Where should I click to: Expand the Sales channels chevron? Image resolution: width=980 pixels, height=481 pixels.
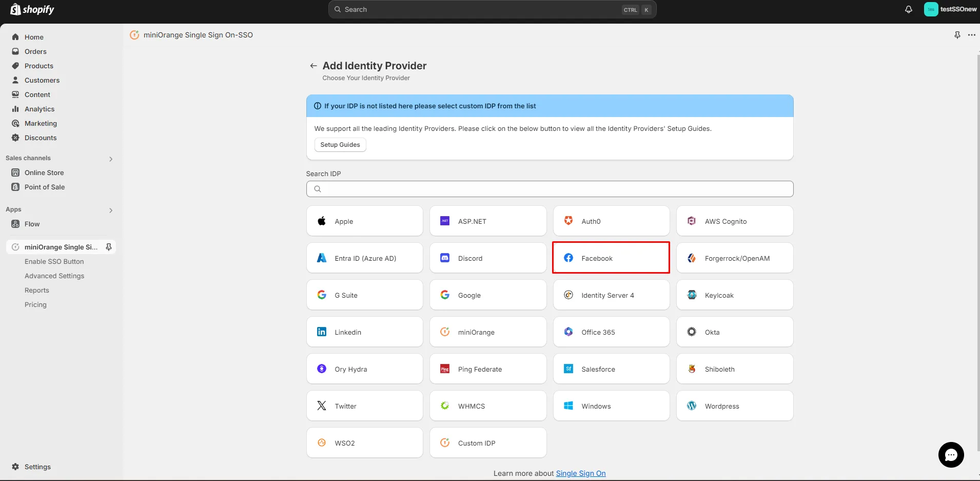coord(111,159)
